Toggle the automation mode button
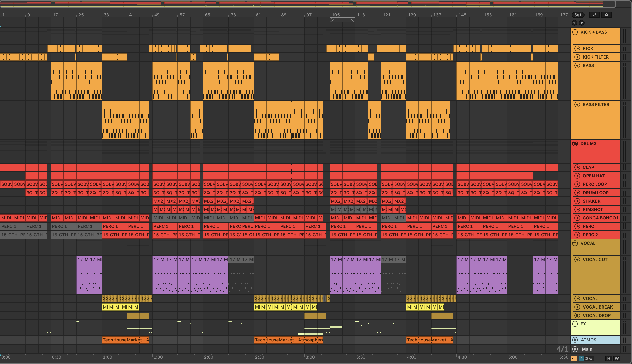 click(594, 15)
